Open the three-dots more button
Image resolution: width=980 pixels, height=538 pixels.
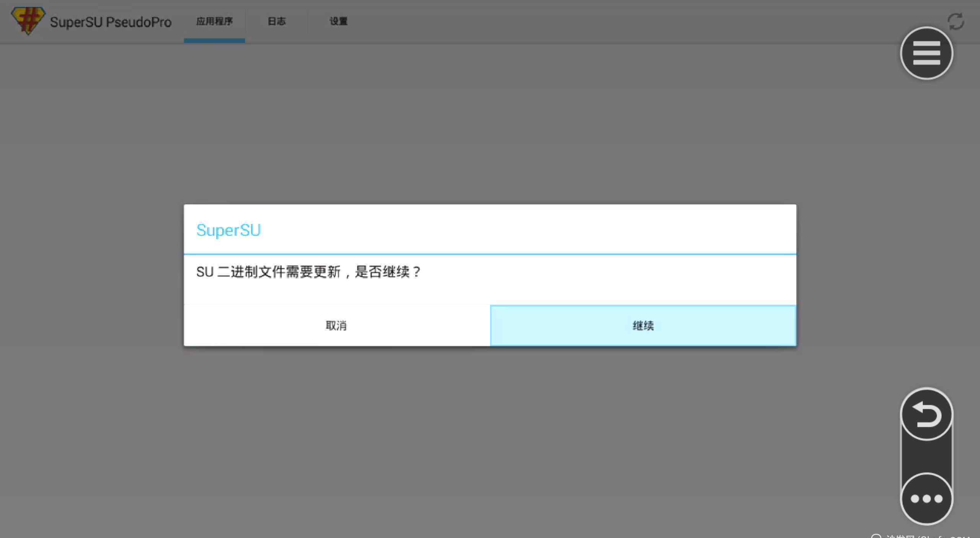[x=926, y=499]
